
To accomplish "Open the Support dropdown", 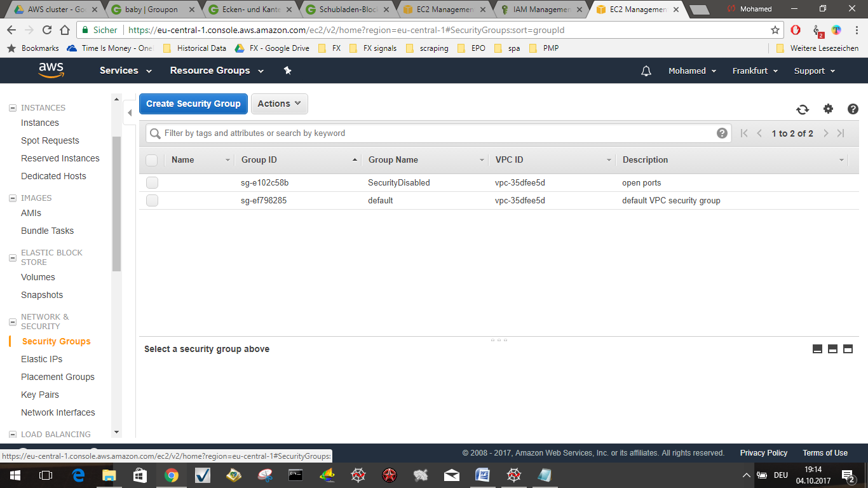I will coord(815,71).
